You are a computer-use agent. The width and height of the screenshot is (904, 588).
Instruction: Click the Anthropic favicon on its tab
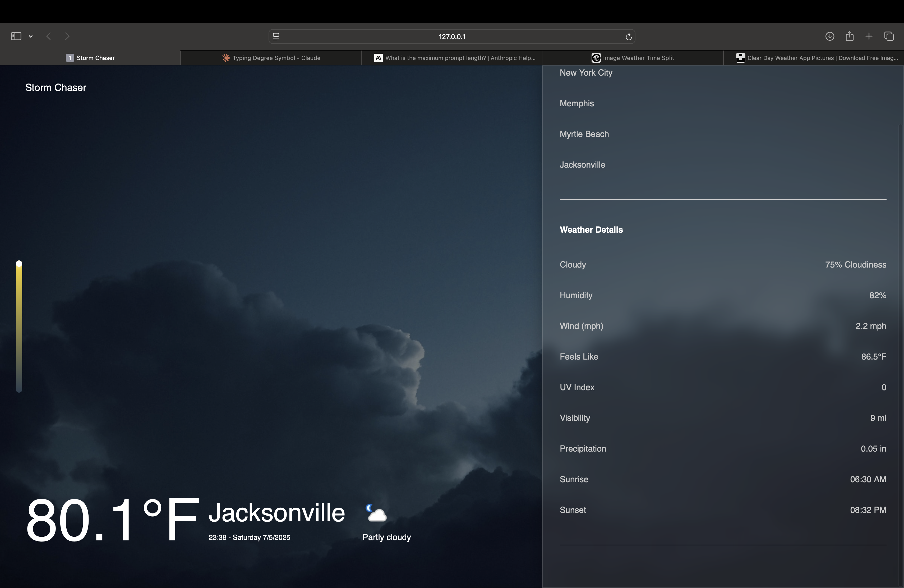pyautogui.click(x=378, y=58)
